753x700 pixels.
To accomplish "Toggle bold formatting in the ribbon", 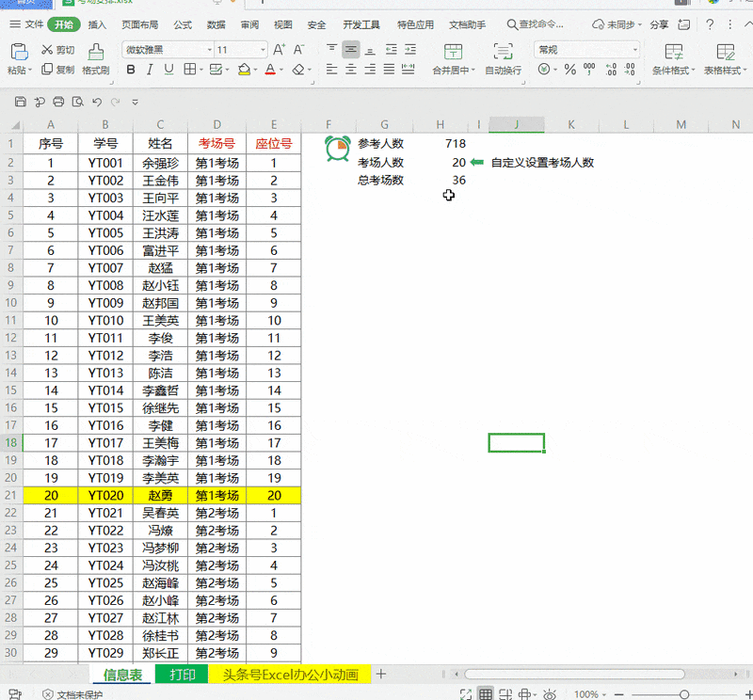I will tap(132, 70).
